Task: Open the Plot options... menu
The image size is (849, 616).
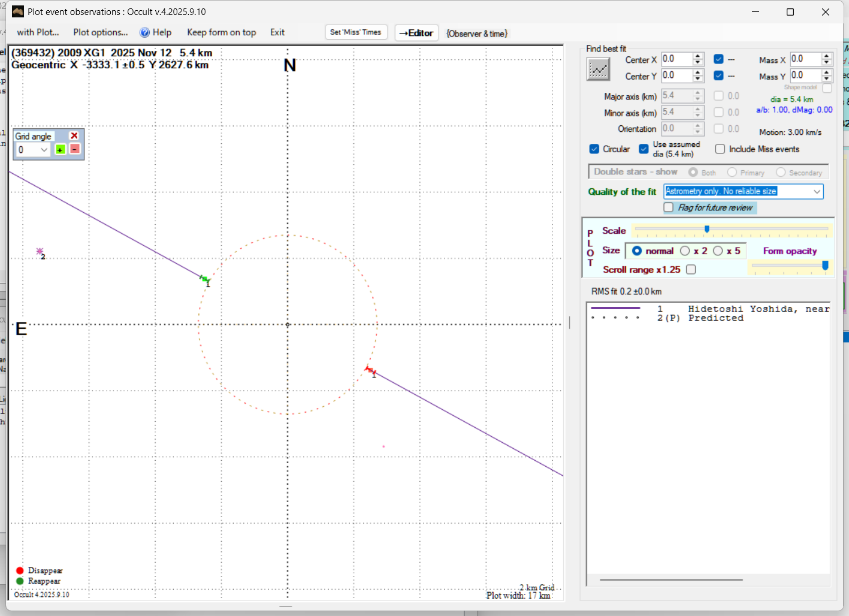Action: (100, 32)
